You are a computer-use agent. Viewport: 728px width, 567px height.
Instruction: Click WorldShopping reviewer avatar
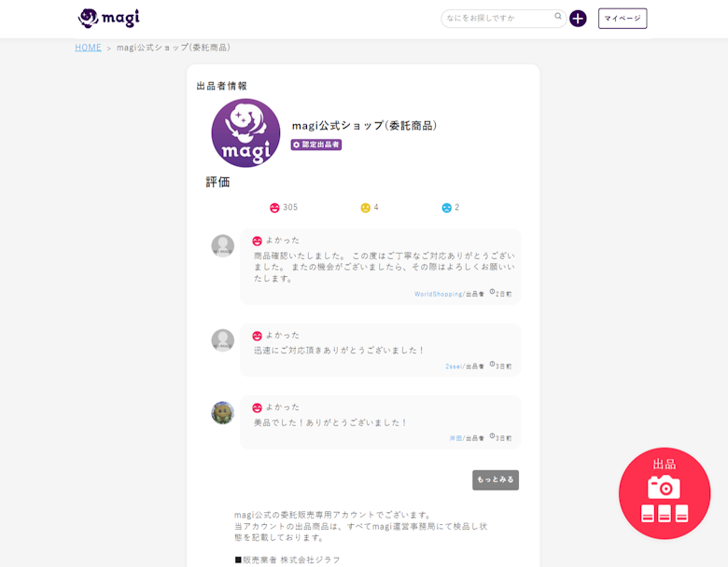tap(223, 245)
